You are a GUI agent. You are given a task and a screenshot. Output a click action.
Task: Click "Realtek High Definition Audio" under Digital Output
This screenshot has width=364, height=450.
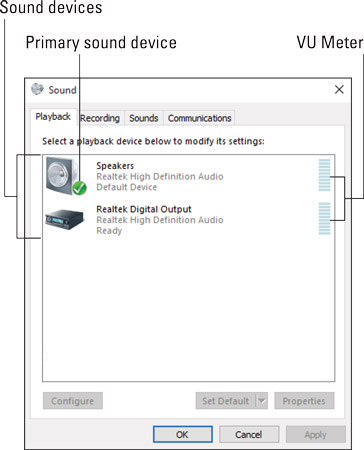[160, 220]
